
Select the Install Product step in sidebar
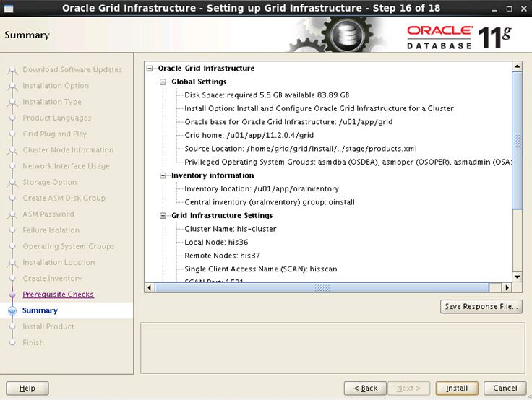(x=48, y=326)
